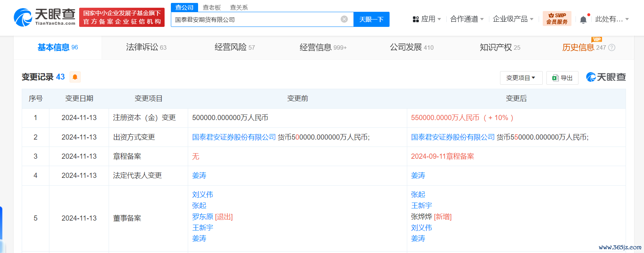View the 历史信息 VIP tab
The image size is (644, 253).
pyautogui.click(x=584, y=48)
